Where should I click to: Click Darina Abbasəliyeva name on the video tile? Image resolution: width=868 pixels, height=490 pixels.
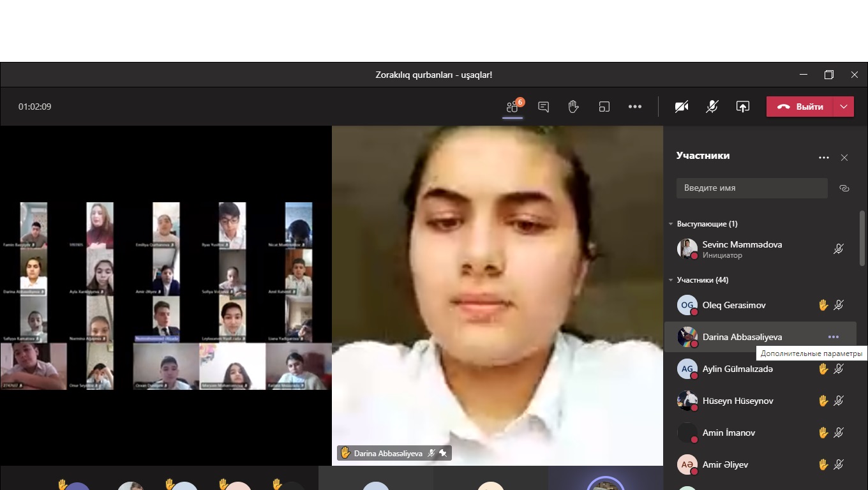point(388,454)
